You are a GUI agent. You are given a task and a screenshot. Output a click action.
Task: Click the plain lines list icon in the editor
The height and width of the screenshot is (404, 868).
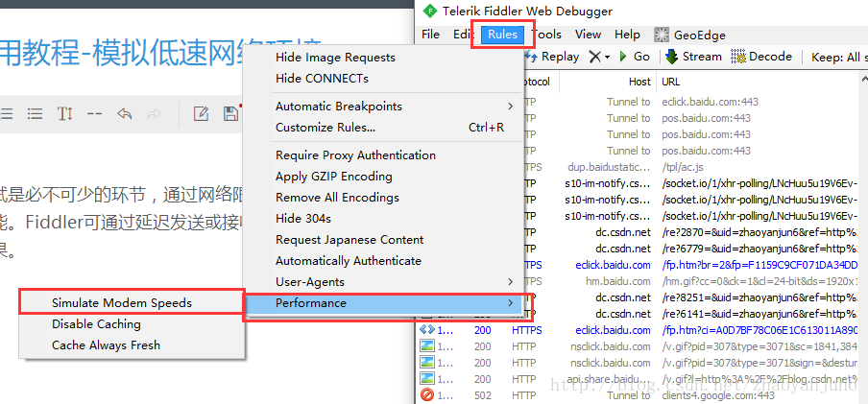click(7, 114)
